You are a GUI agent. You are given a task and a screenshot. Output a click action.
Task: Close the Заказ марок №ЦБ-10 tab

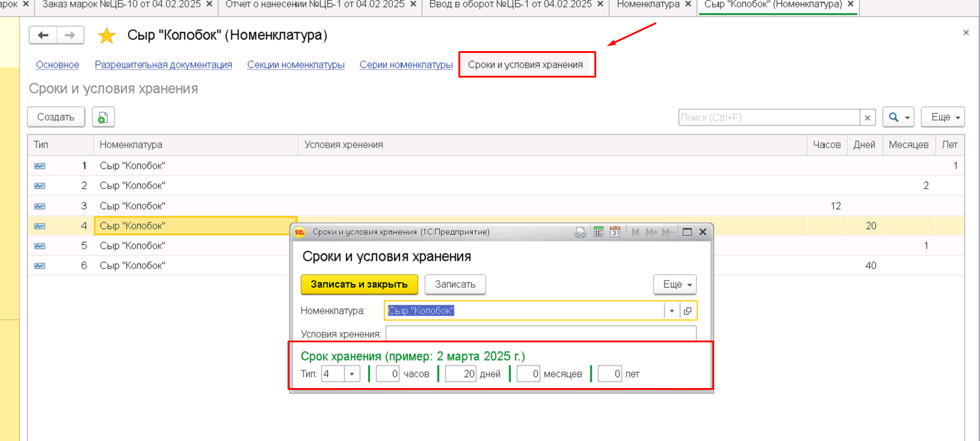[209, 4]
